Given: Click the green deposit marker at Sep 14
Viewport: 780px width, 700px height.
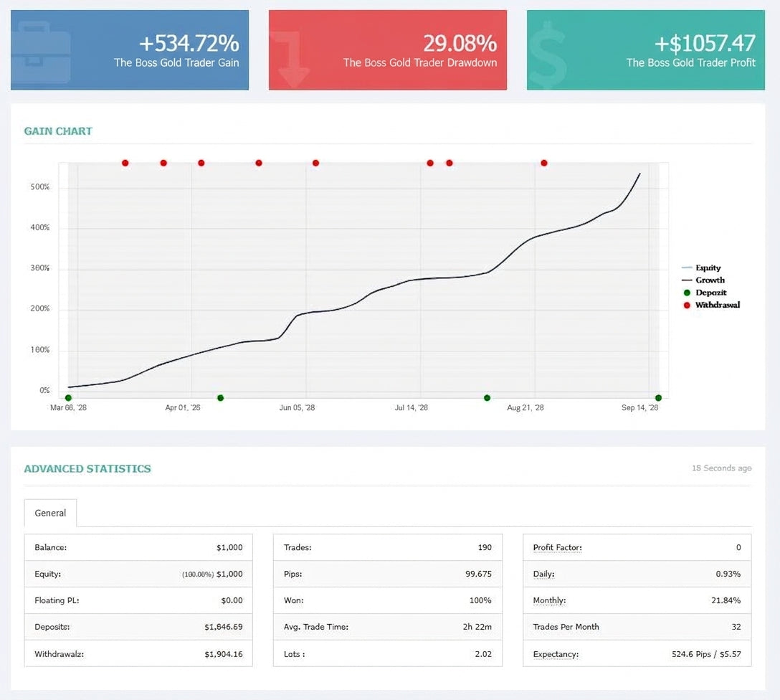Looking at the screenshot, I should pyautogui.click(x=658, y=398).
